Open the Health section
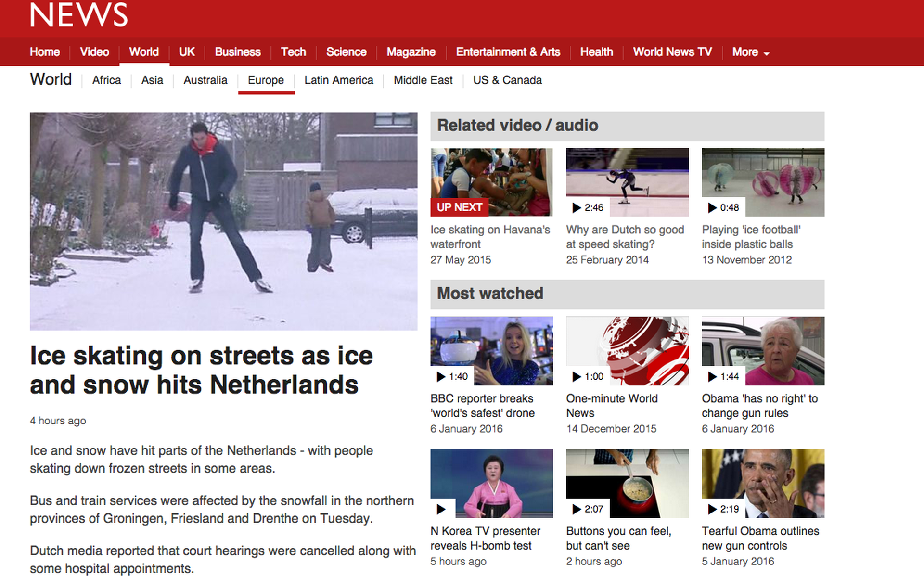 597,52
